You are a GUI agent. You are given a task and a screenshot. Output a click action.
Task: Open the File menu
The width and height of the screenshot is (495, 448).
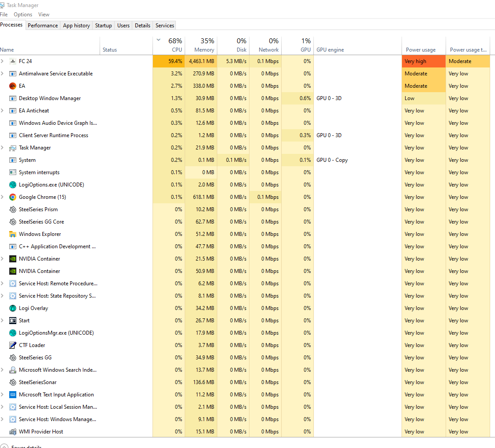point(4,15)
